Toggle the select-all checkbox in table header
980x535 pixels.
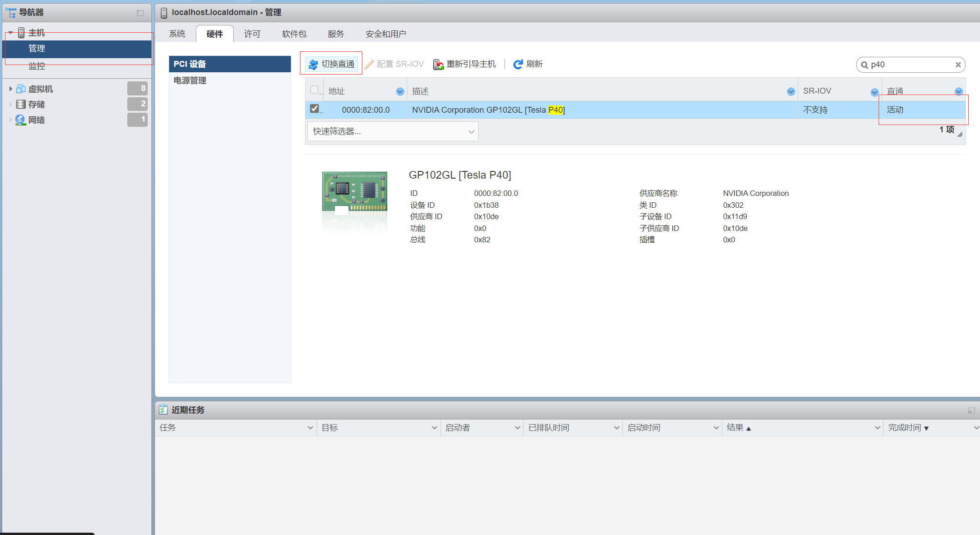[314, 90]
